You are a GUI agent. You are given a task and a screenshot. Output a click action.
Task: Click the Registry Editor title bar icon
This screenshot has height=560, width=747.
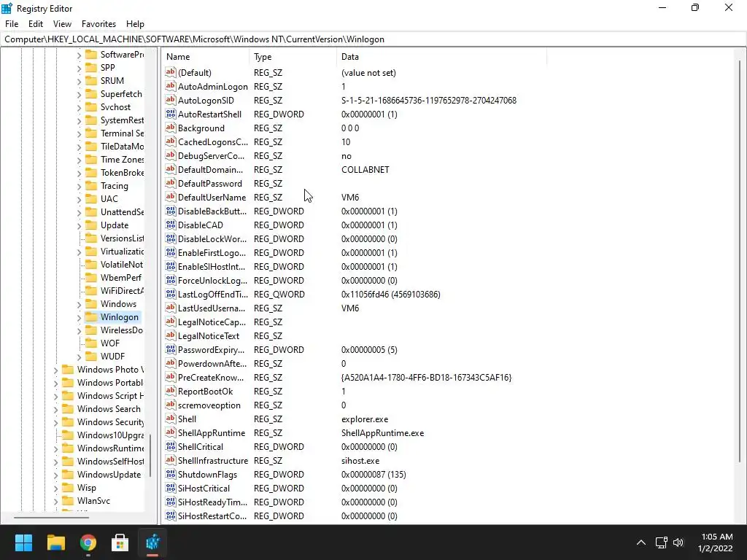tap(7, 8)
